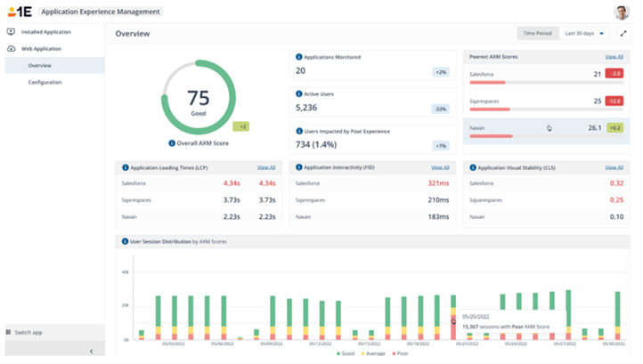Click the Web Application cloud icon
The width and height of the screenshot is (643, 364).
pyautogui.click(x=11, y=49)
